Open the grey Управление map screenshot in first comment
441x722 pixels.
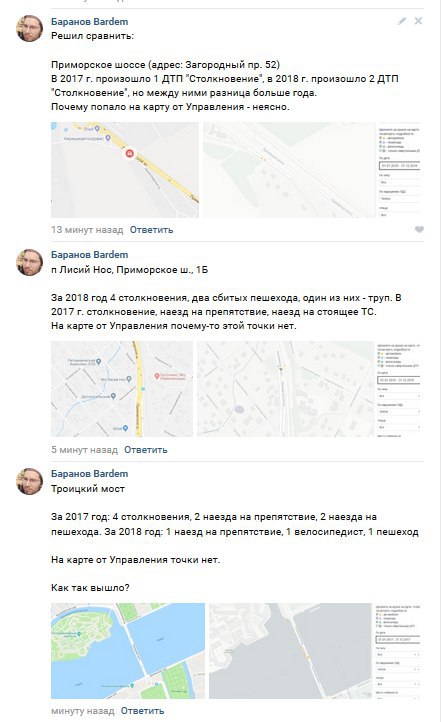312,170
